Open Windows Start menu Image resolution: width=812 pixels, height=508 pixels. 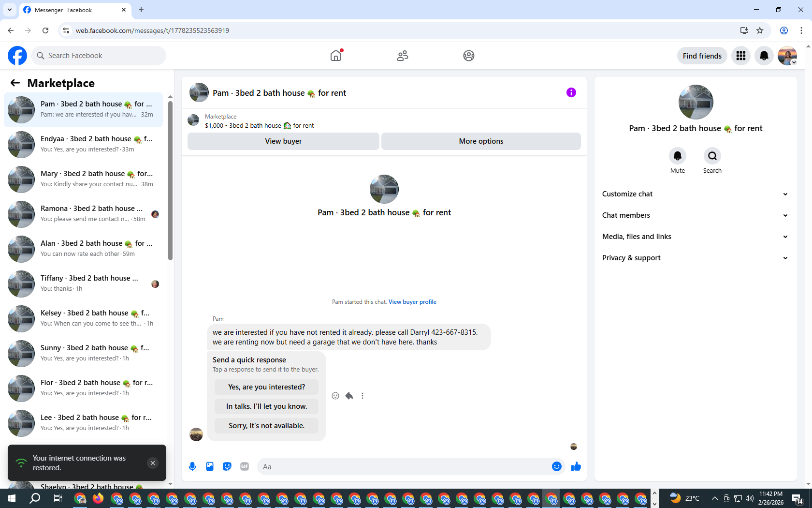coord(12,498)
